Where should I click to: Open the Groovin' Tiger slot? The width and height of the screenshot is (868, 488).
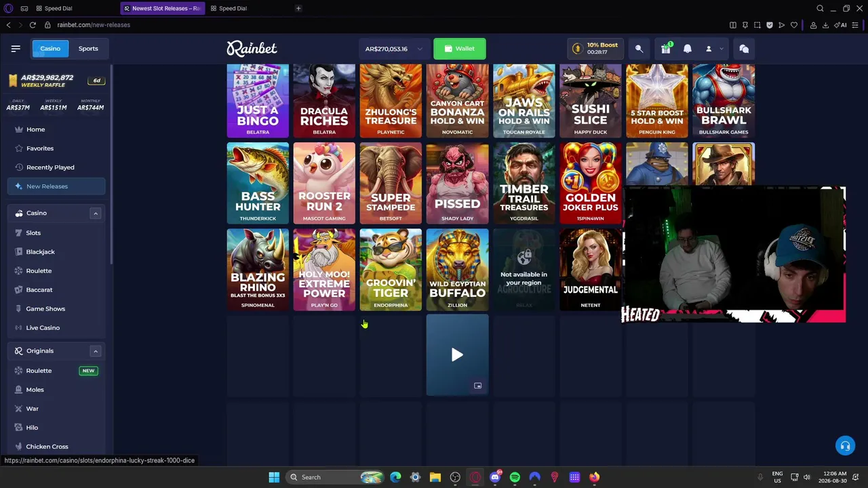[391, 270]
